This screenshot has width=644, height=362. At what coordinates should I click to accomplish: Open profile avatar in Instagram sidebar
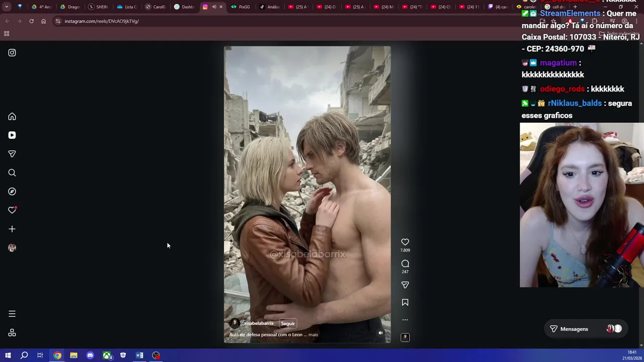pos(12,248)
